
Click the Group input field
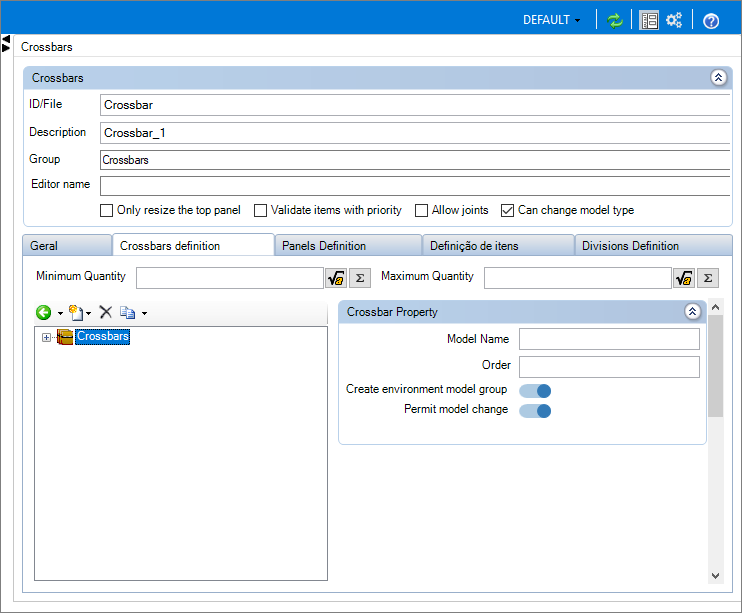[x=415, y=160]
